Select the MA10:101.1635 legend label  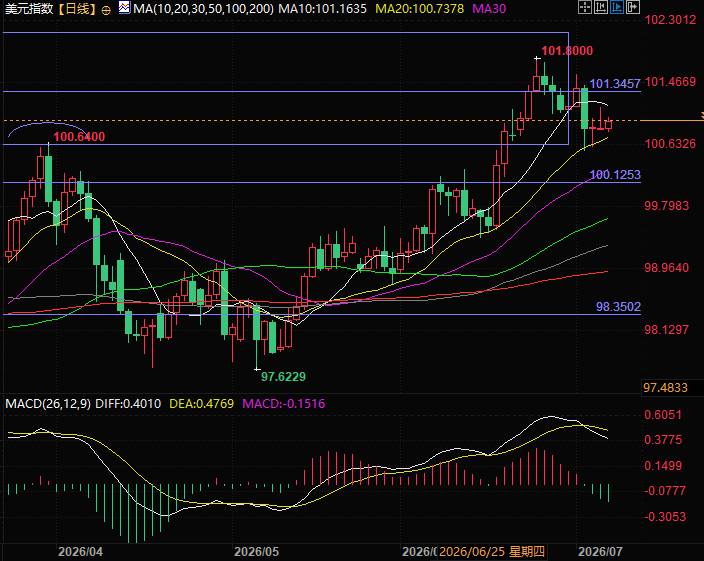(x=322, y=9)
